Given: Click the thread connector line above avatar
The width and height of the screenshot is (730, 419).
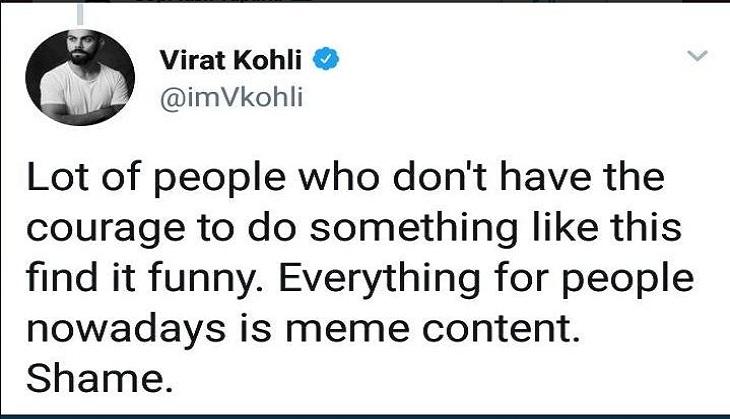Looking at the screenshot, I should point(81,14).
